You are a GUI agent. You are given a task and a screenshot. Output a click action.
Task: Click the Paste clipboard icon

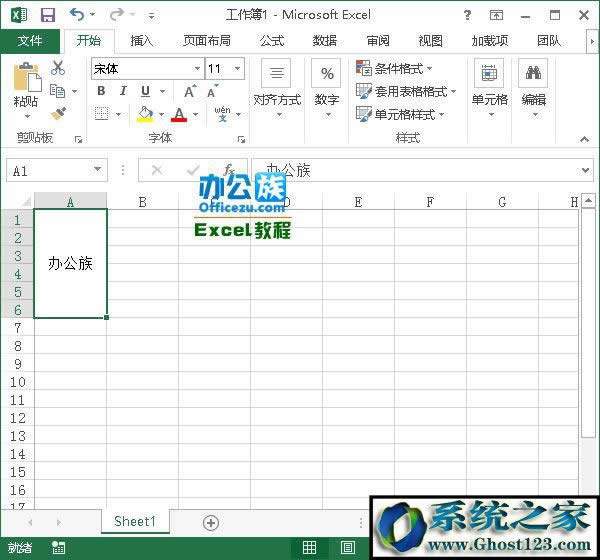coord(26,78)
